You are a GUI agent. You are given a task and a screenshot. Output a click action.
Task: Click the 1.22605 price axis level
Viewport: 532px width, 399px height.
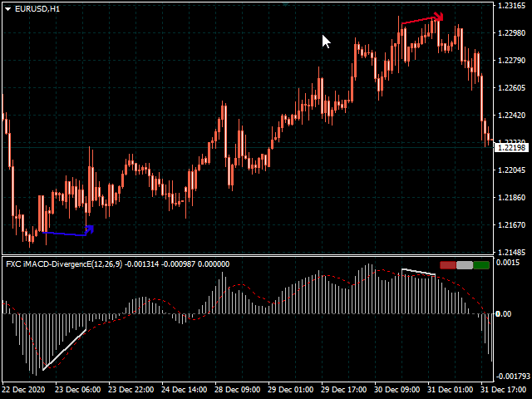coord(511,88)
